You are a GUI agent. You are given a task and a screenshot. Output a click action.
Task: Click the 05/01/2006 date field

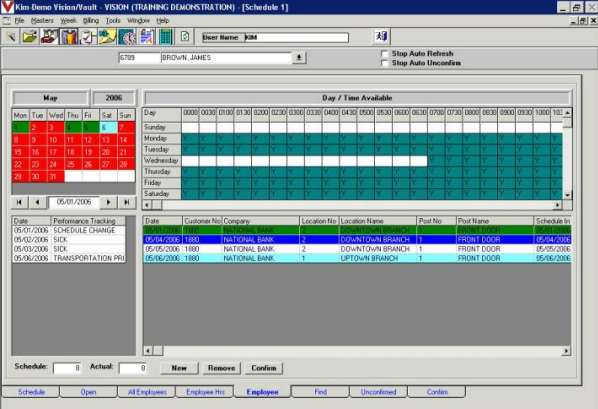click(74, 202)
